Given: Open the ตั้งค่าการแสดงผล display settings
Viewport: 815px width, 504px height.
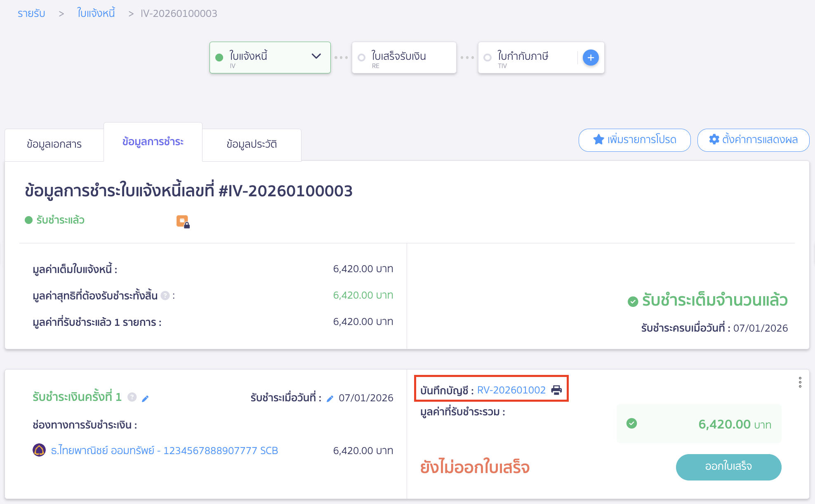Looking at the screenshot, I should pos(753,140).
